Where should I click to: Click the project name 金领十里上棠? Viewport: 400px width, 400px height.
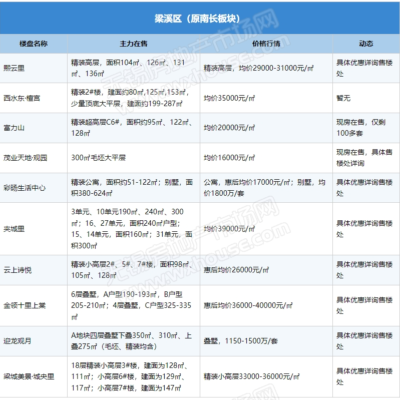(25, 306)
